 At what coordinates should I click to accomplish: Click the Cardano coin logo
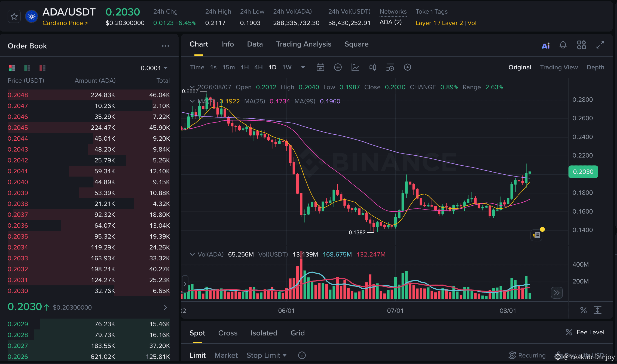32,17
